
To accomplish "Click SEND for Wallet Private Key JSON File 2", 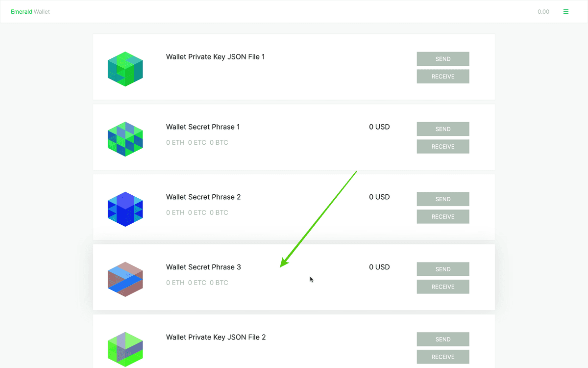I will pyautogui.click(x=442, y=339).
